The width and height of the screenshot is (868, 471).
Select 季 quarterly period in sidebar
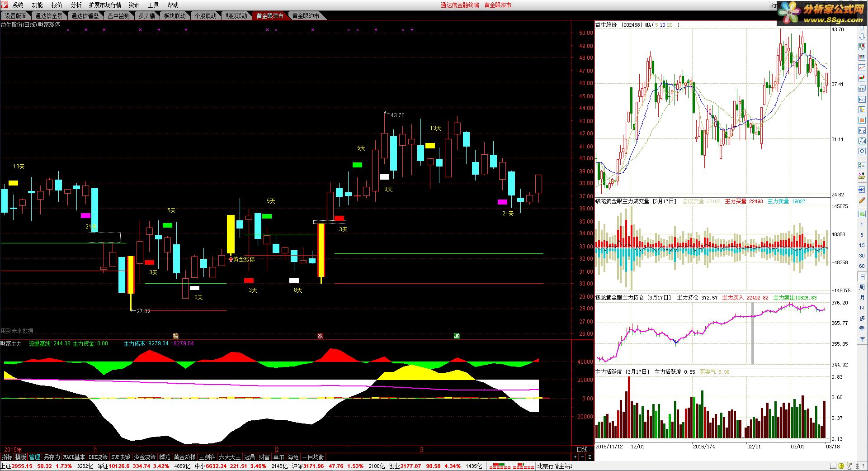pyautogui.click(x=862, y=328)
